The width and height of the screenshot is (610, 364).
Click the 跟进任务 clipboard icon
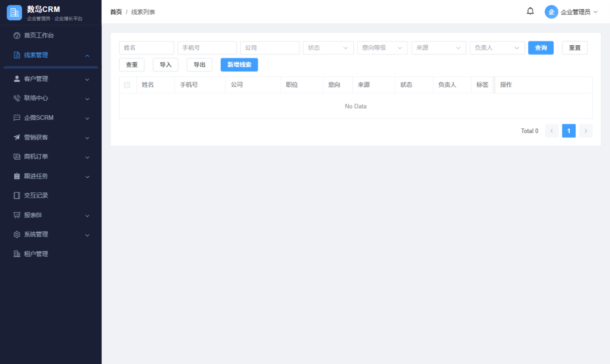click(17, 176)
